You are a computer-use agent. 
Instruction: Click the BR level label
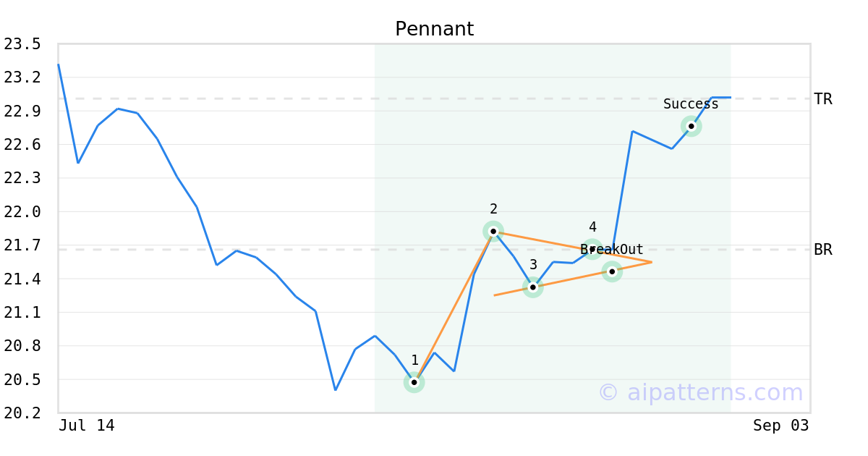pyautogui.click(x=823, y=250)
